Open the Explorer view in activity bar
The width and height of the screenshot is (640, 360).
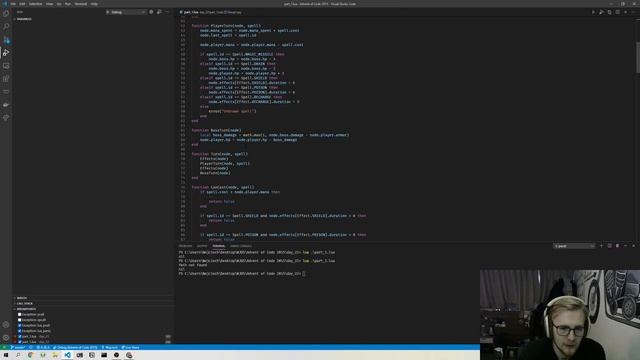[x=6, y=13]
